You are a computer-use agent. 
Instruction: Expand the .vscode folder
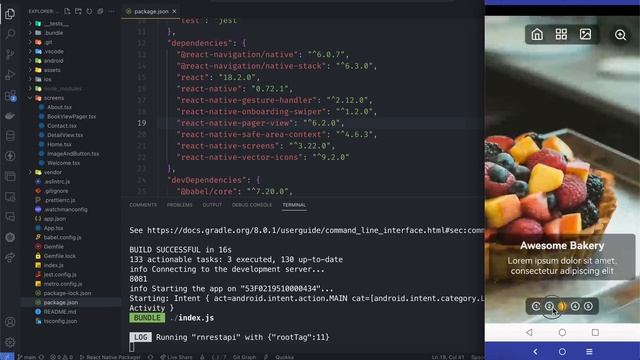click(30, 51)
